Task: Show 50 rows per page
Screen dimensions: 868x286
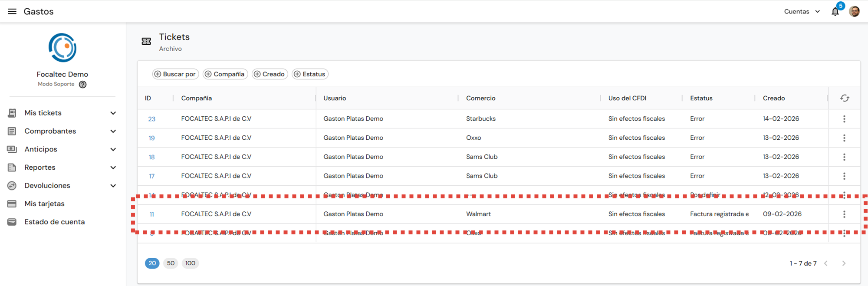Action: (x=171, y=263)
